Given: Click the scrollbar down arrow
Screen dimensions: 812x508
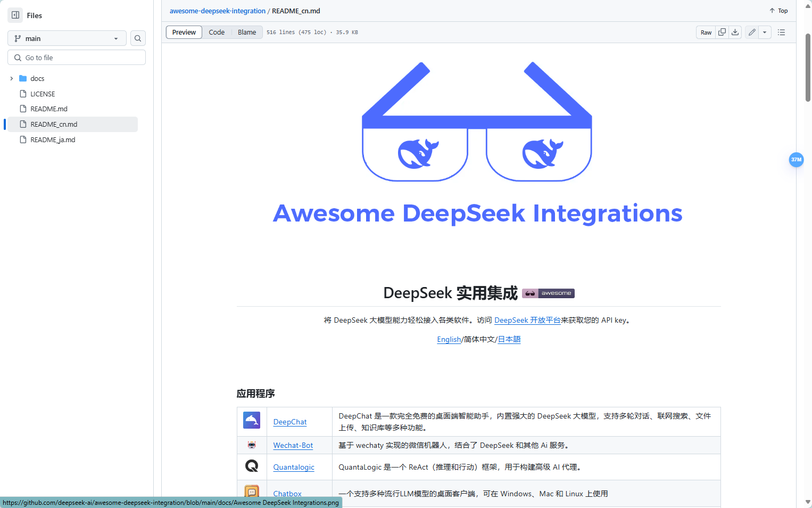Looking at the screenshot, I should coord(808,502).
